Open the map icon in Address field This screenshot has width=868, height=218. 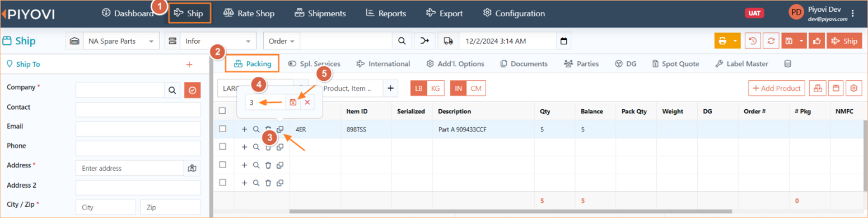(192, 168)
